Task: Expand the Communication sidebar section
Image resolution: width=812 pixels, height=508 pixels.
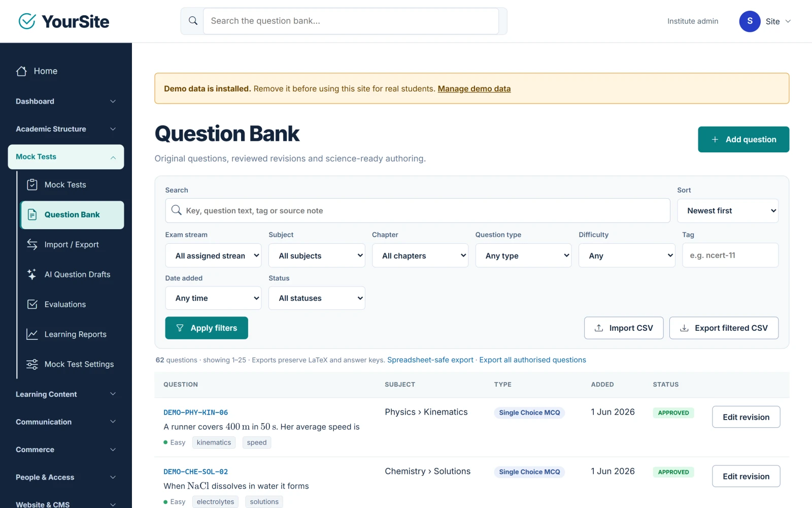Action: (66, 422)
